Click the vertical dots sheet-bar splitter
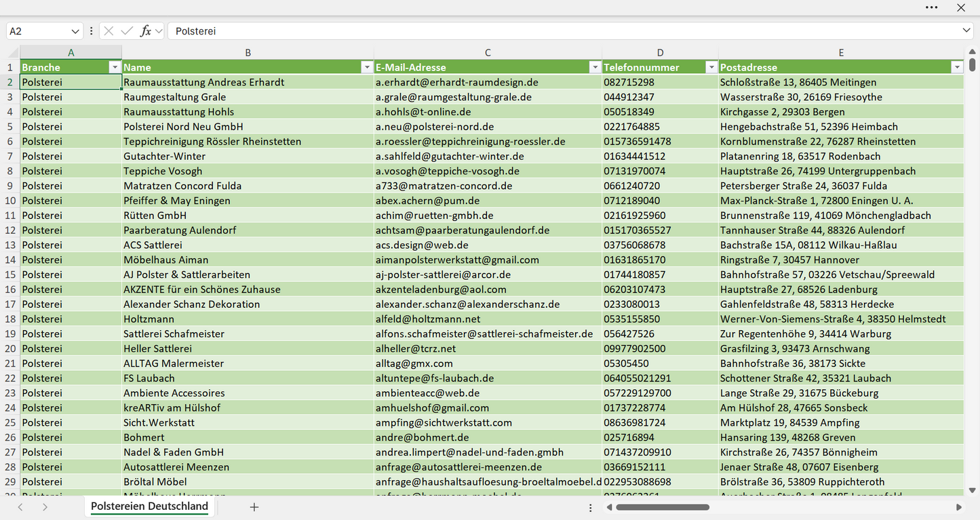The height and width of the screenshot is (520, 980). click(591, 507)
